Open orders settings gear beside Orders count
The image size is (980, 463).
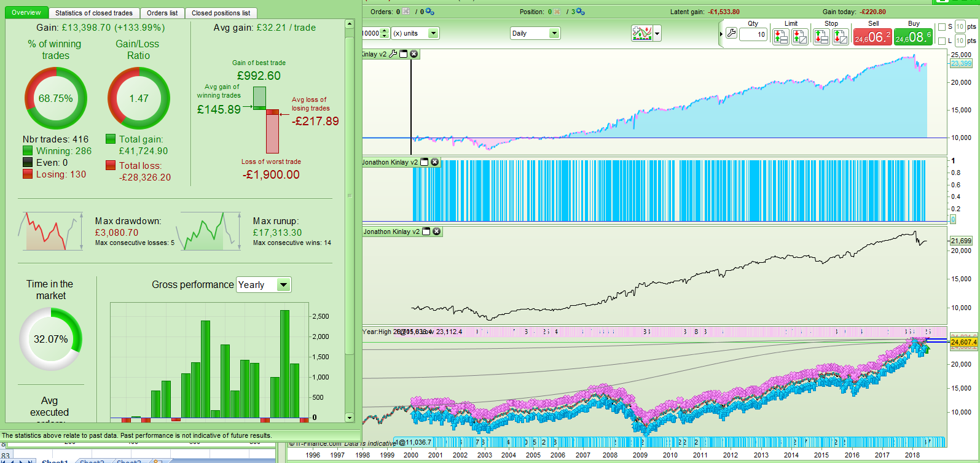(429, 12)
